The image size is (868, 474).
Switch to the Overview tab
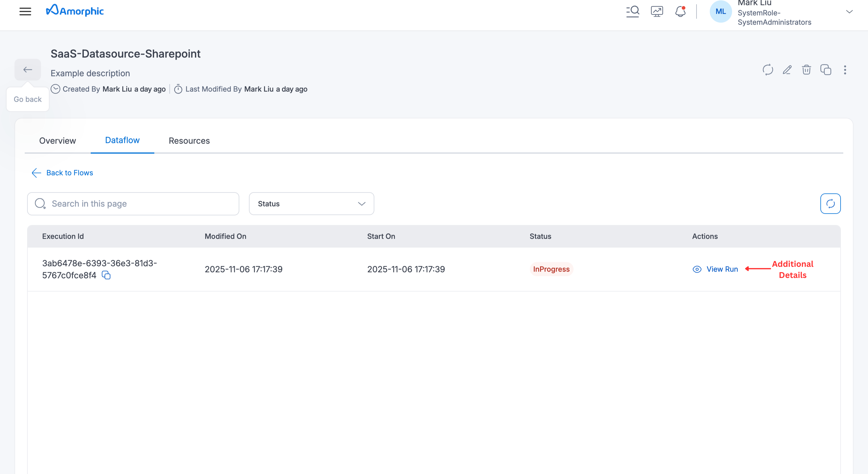58,141
